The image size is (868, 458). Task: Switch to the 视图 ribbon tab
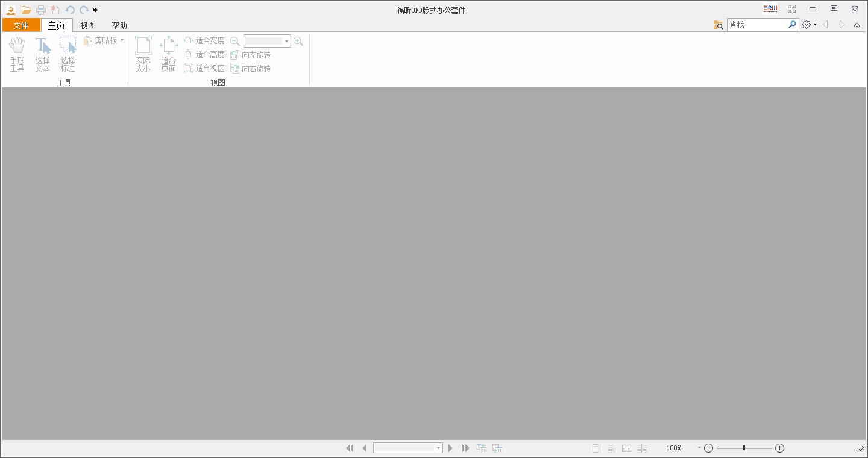pos(87,25)
